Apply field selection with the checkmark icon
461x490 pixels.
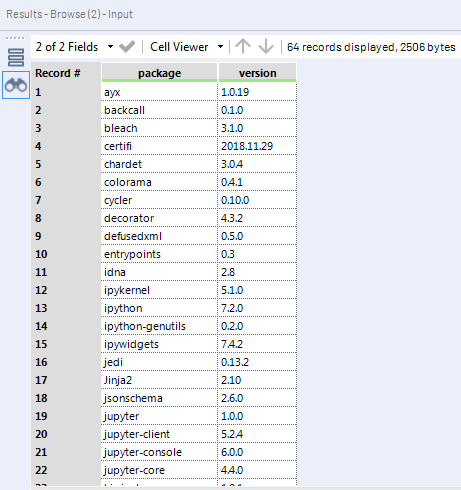coord(127,47)
